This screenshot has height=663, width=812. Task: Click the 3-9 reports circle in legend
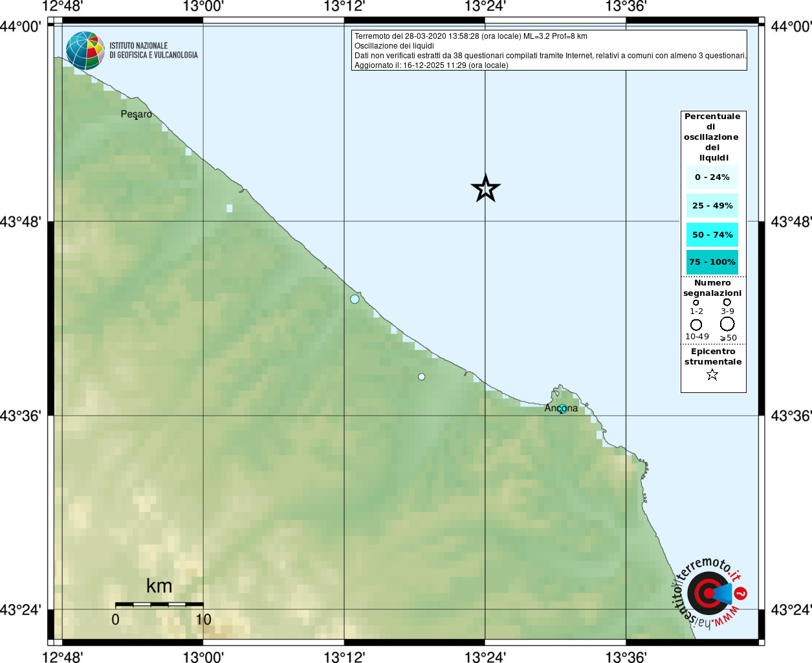pyautogui.click(x=727, y=302)
